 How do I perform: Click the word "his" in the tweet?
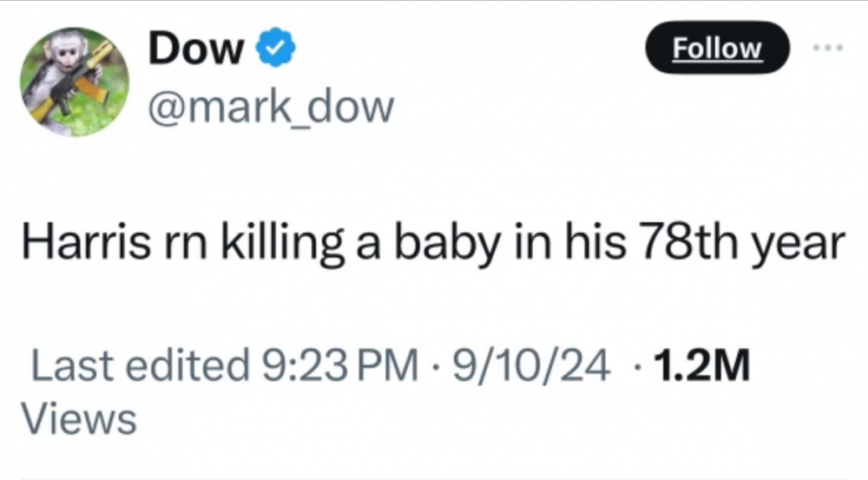click(596, 246)
